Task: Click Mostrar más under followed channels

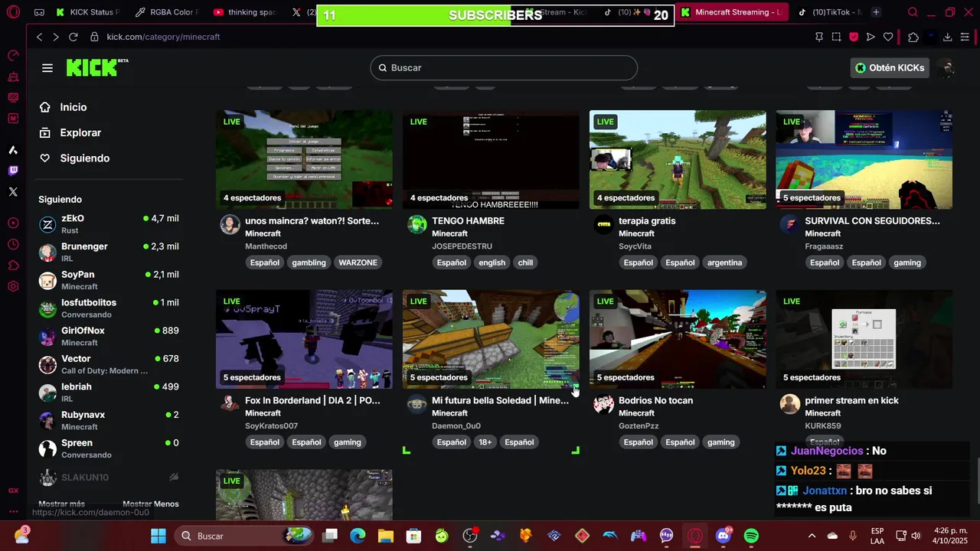Action: click(x=61, y=504)
